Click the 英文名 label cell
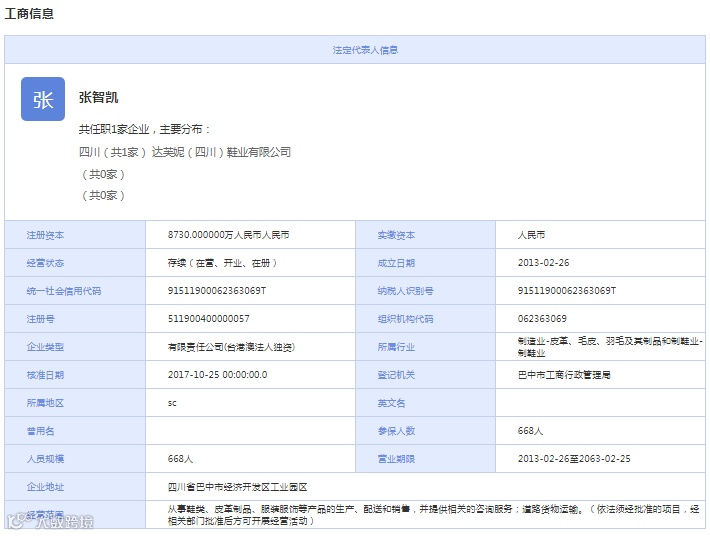710x536 pixels. [x=426, y=403]
